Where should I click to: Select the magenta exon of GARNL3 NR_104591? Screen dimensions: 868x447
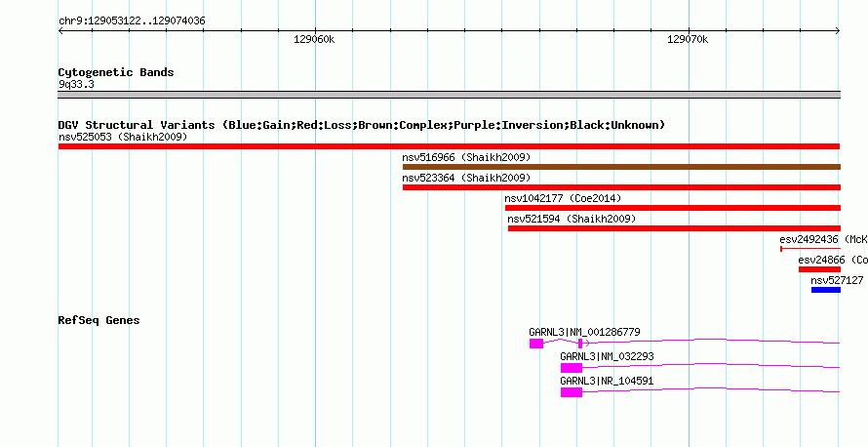tap(572, 392)
